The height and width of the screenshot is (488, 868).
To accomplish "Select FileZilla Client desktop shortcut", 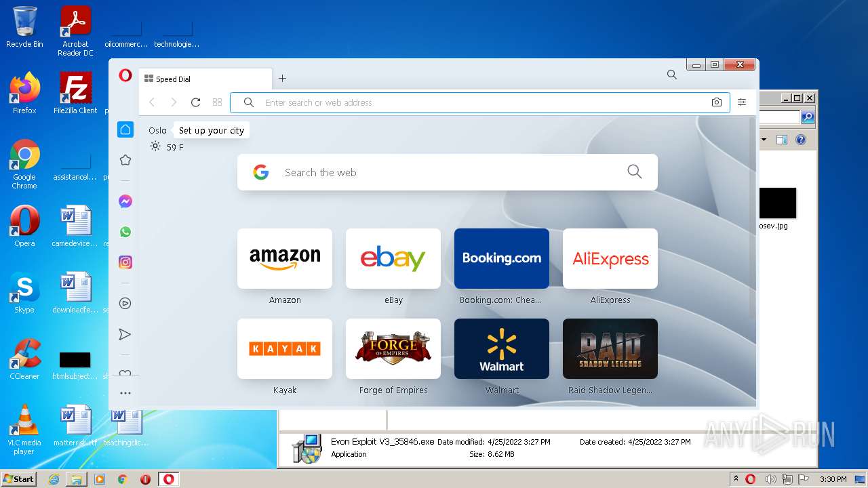I will click(75, 94).
